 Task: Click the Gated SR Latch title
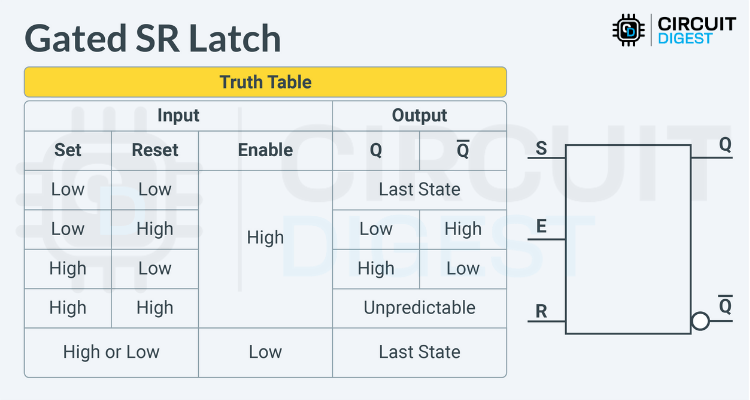[152, 37]
